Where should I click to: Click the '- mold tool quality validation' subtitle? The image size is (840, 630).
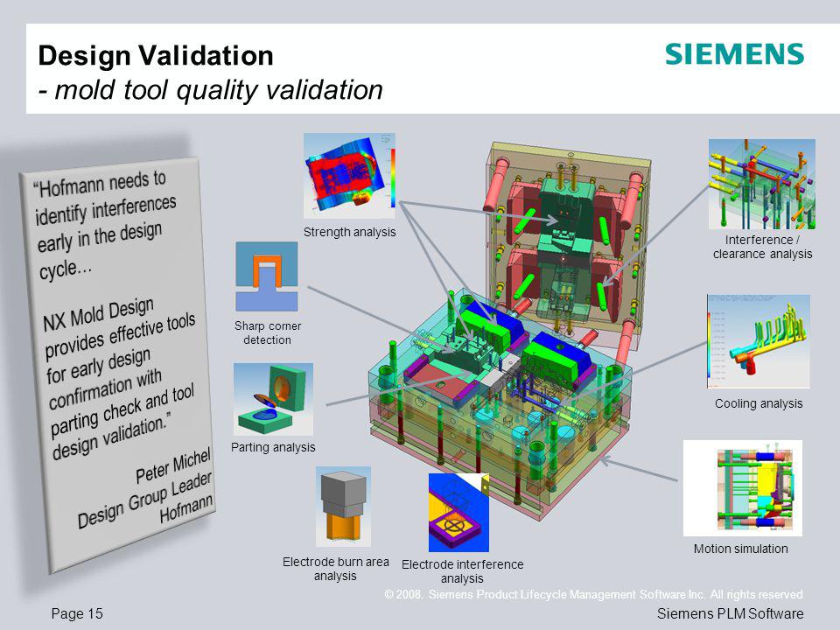point(210,89)
